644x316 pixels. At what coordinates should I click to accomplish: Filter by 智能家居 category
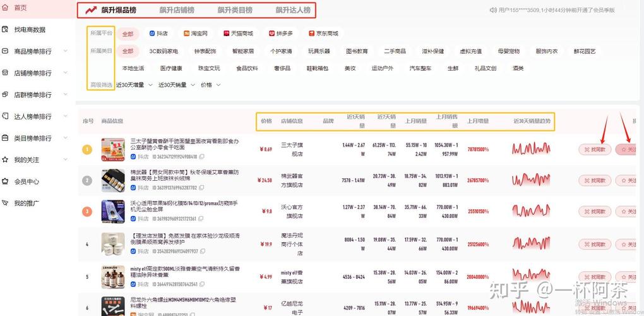(x=243, y=51)
